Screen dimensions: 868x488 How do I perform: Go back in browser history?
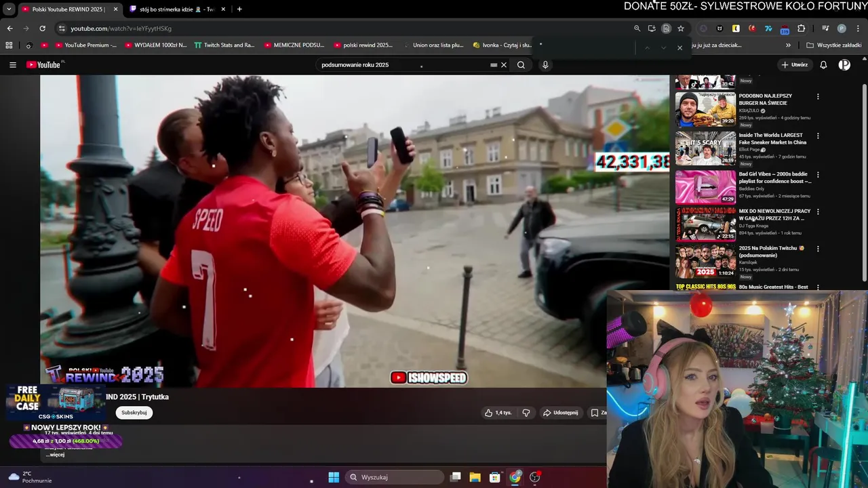tap(9, 28)
